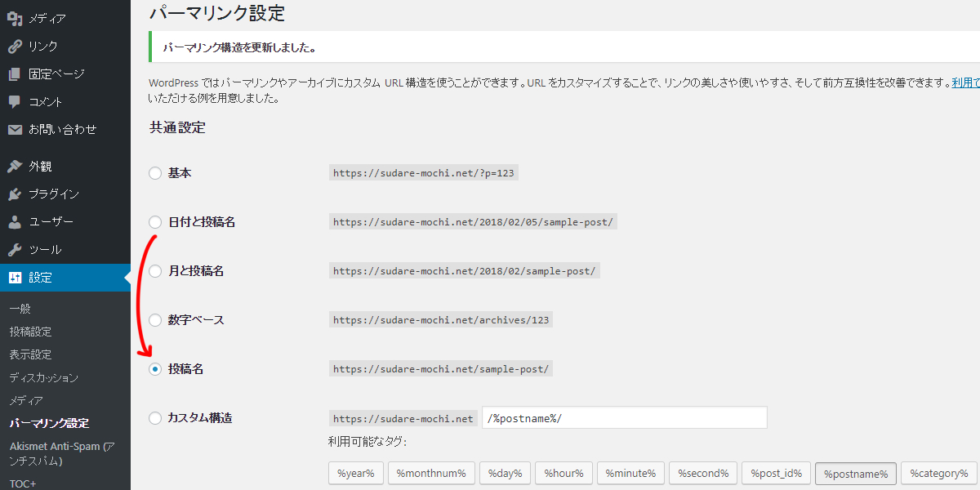The height and width of the screenshot is (490, 980).
Task: Insert the %year% tag button
Action: 355,474
